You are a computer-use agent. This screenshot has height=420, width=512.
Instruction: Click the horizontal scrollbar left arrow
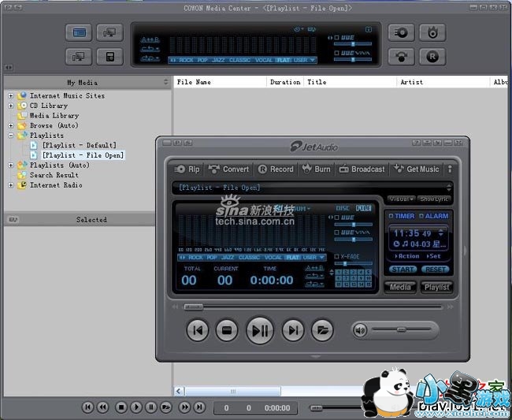(179, 391)
